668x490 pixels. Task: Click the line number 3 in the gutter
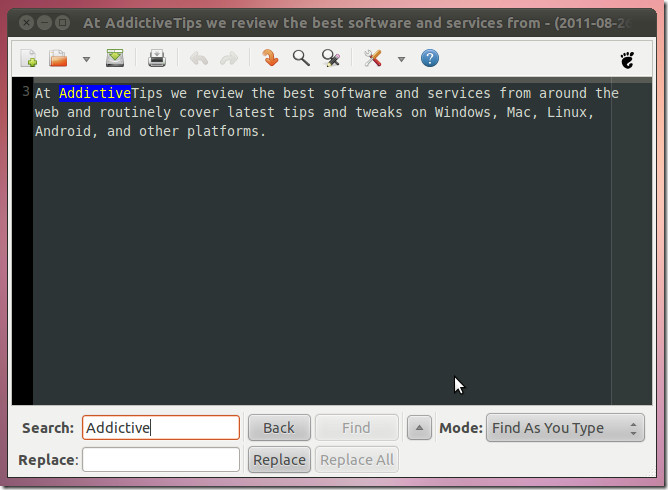click(26, 91)
